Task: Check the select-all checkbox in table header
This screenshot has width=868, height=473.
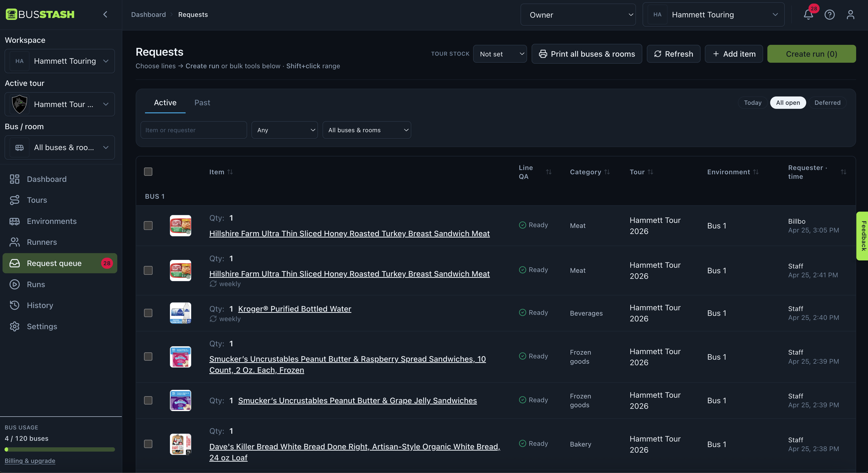Action: [148, 172]
